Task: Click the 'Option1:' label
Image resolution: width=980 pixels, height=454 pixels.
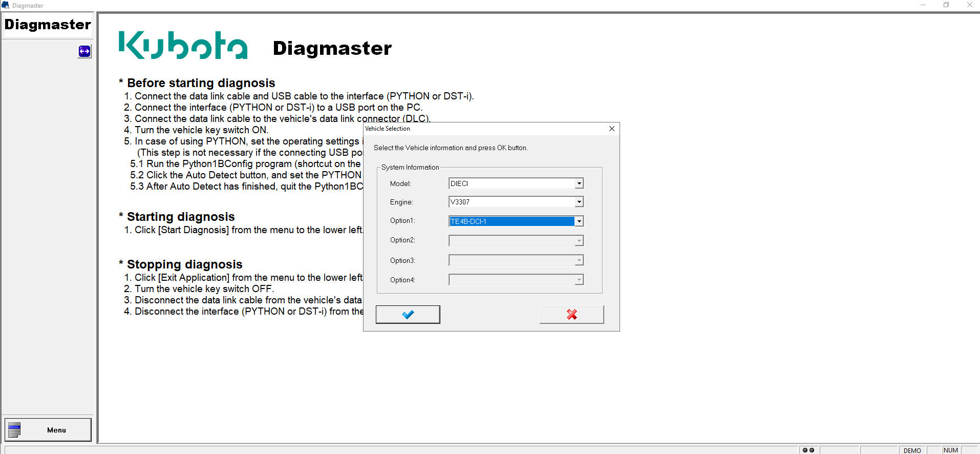Action: click(x=402, y=220)
